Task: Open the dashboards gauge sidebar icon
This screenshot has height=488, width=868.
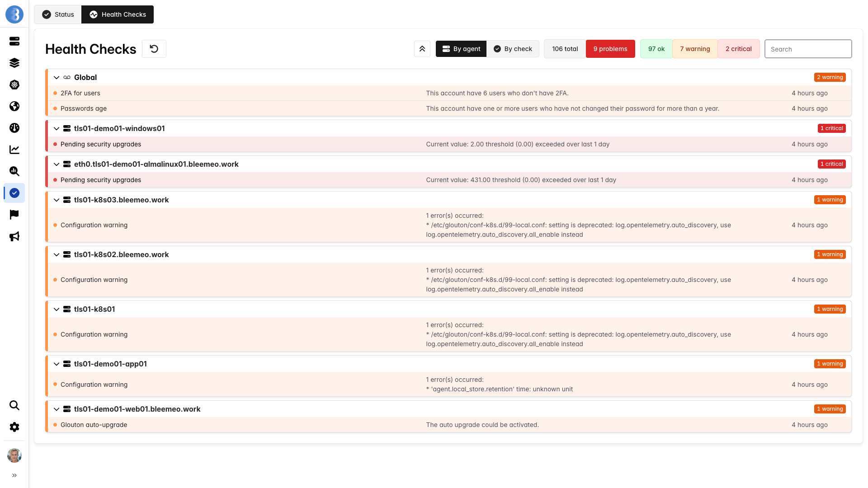Action: (14, 128)
